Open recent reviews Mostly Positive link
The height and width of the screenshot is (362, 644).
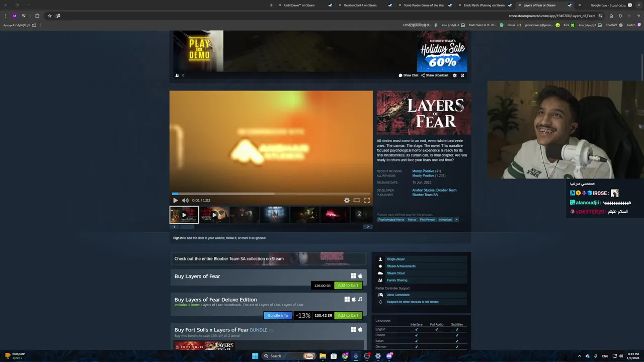click(423, 171)
